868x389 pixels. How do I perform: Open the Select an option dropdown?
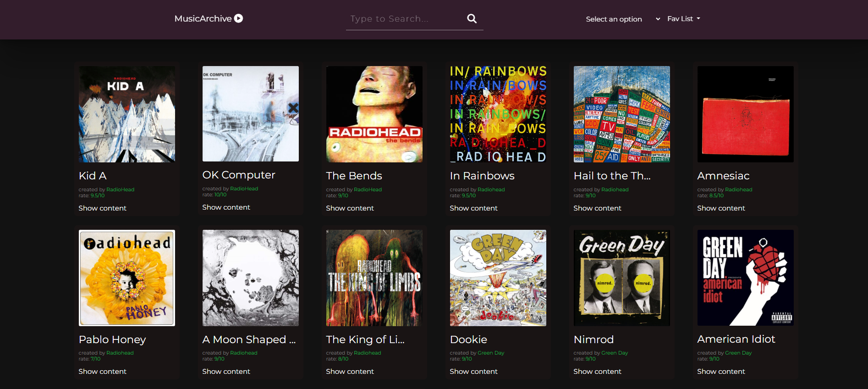click(x=623, y=19)
